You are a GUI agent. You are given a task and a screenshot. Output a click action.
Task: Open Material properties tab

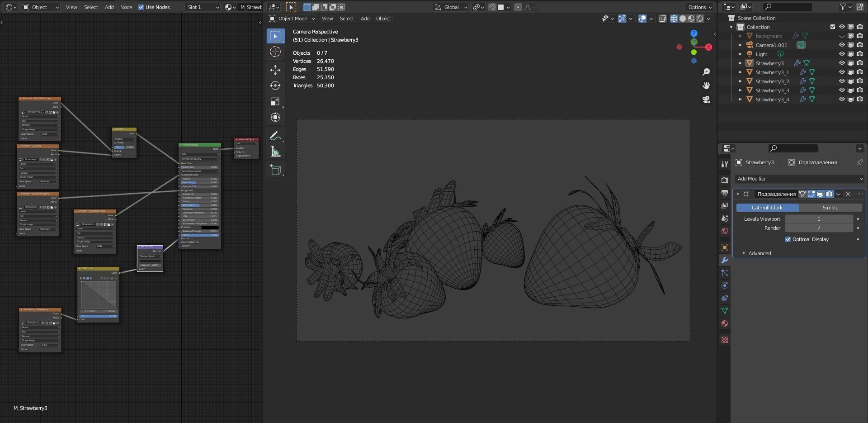(725, 323)
